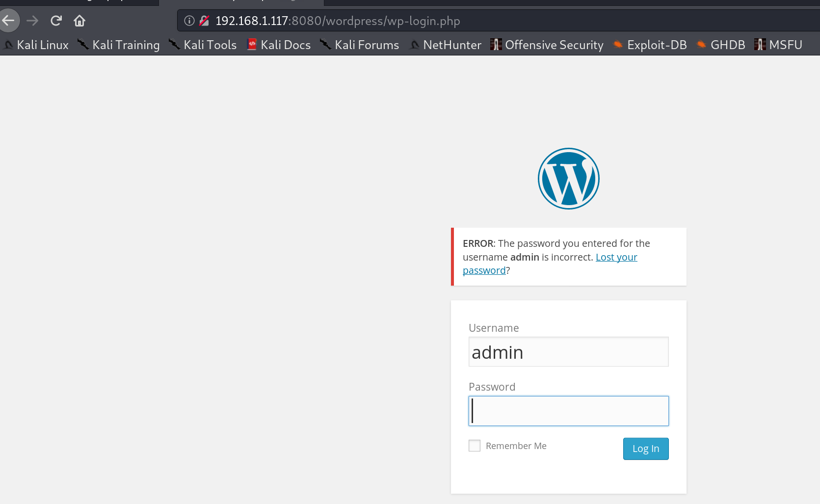Click the WordPress logo
Screen dimensions: 820x504
click(568, 179)
